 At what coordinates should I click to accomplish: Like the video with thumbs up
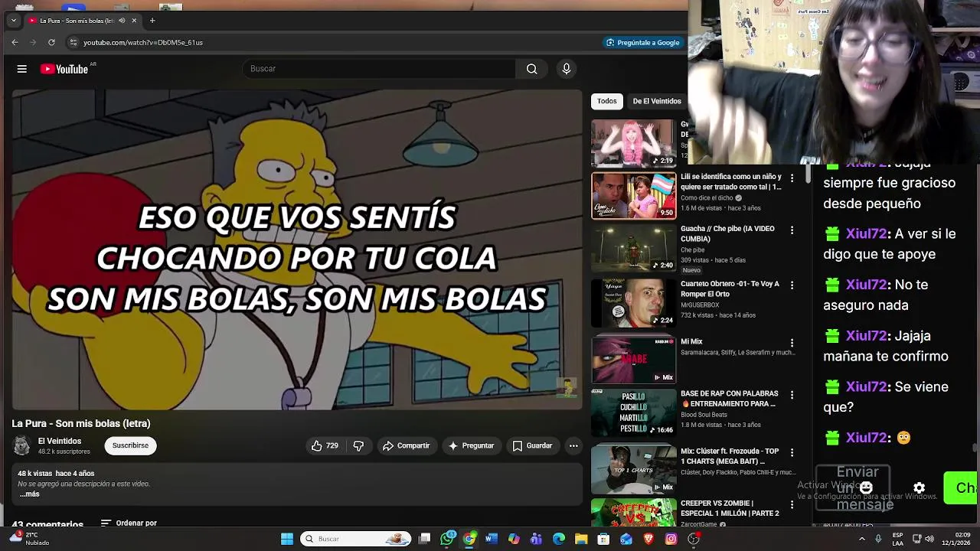coord(325,445)
